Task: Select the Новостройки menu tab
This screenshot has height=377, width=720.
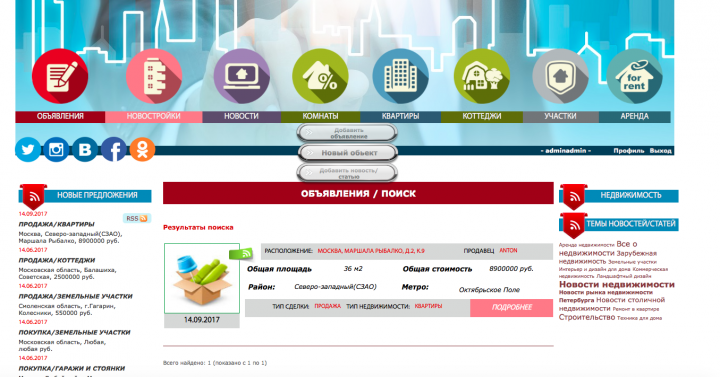Action: coord(154,117)
